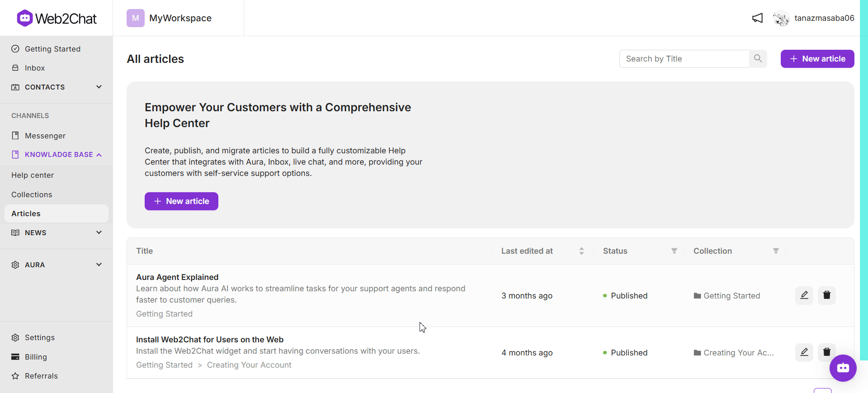The height and width of the screenshot is (393, 868).
Task: Click the Title column header
Action: click(145, 251)
